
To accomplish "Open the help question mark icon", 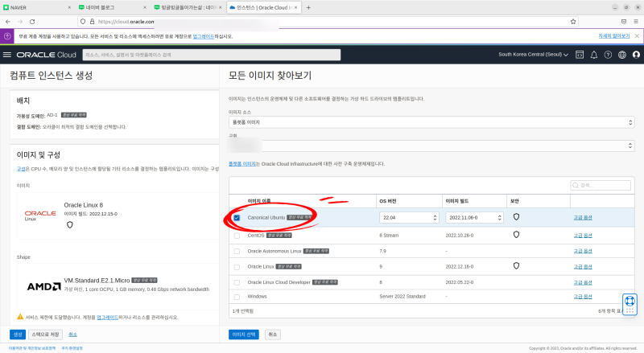I will pos(608,55).
